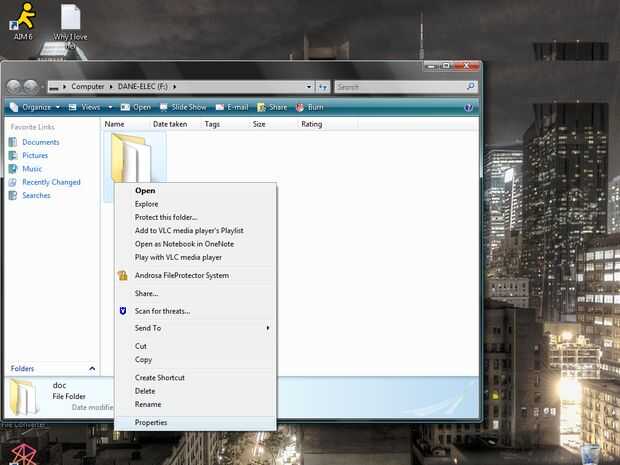Open the Views toolbar button
Image resolution: width=620 pixels, height=465 pixels.
pos(85,107)
